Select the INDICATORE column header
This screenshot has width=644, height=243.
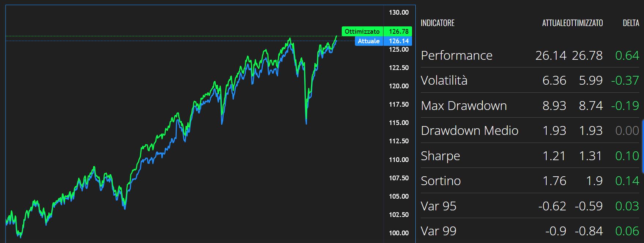437,23
